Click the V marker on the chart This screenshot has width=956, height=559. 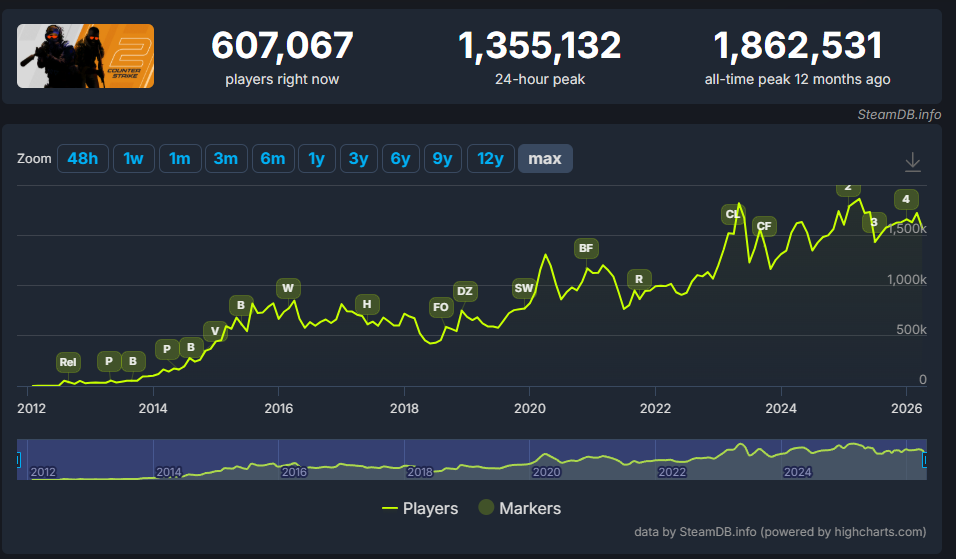point(215,331)
